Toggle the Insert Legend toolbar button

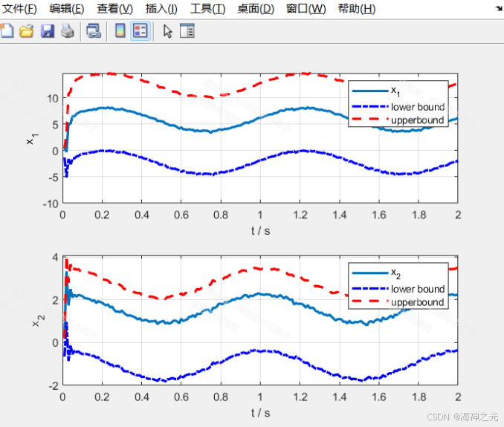(140, 31)
